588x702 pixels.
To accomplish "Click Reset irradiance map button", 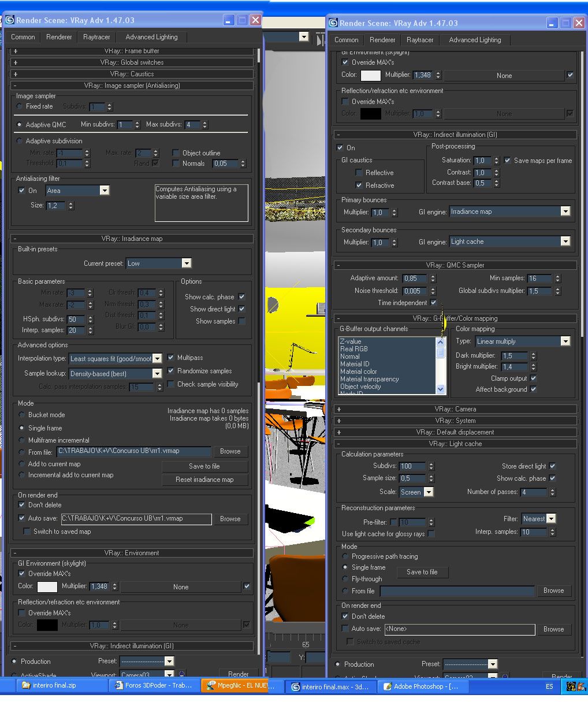I will pos(204,480).
